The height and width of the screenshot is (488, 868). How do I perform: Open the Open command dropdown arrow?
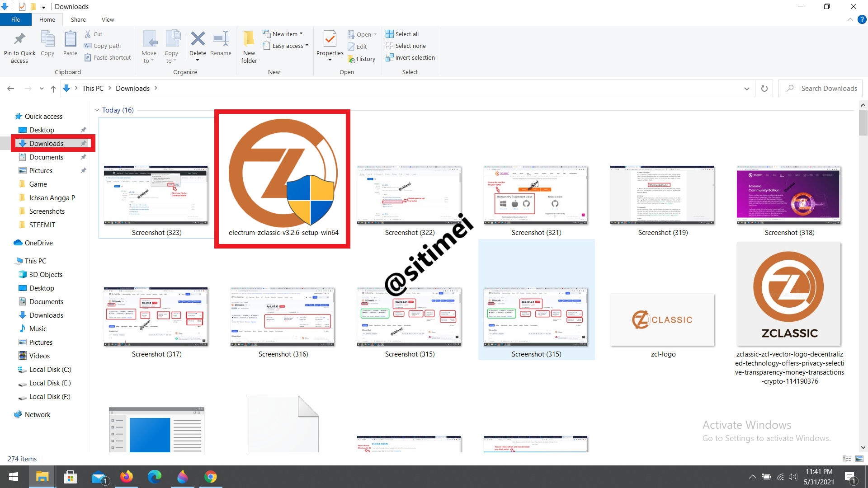(x=375, y=34)
